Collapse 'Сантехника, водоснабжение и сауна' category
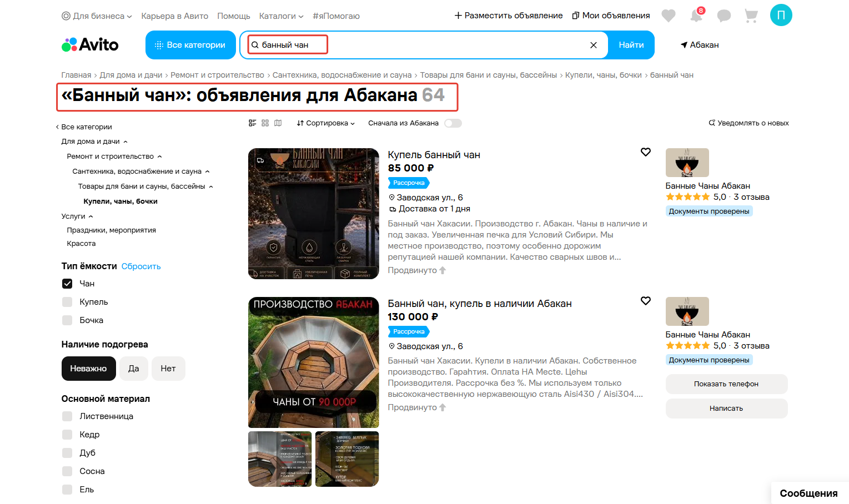Image resolution: width=849 pixels, height=504 pixels. (208, 172)
